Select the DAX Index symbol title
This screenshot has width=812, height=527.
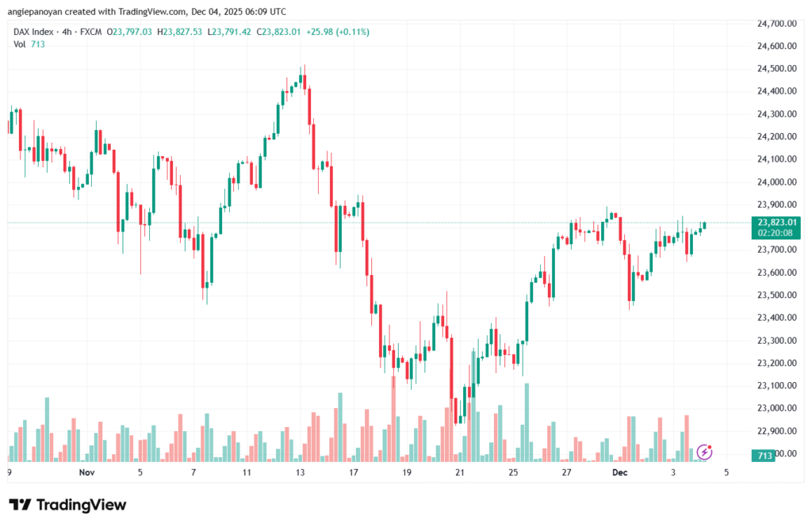[x=39, y=32]
